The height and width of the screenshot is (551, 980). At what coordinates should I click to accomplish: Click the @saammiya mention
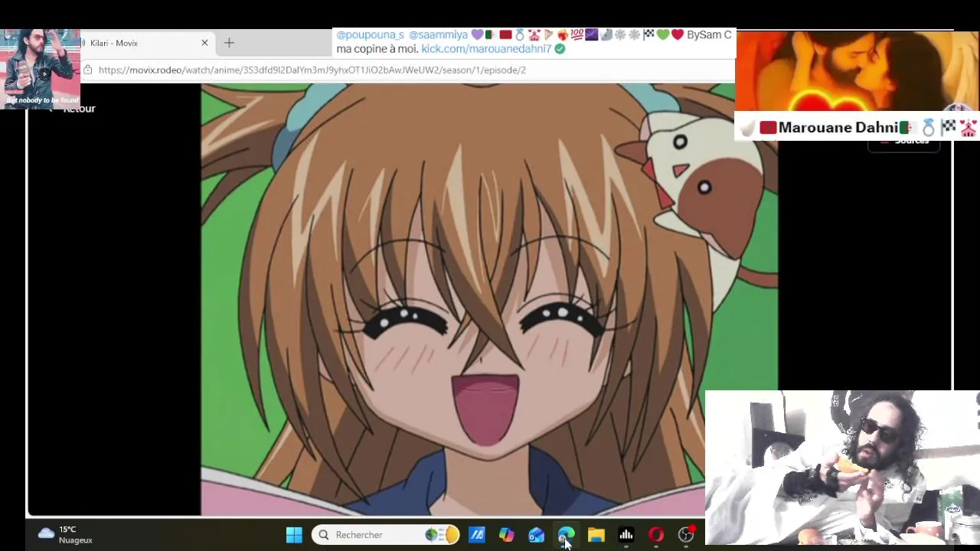(438, 35)
